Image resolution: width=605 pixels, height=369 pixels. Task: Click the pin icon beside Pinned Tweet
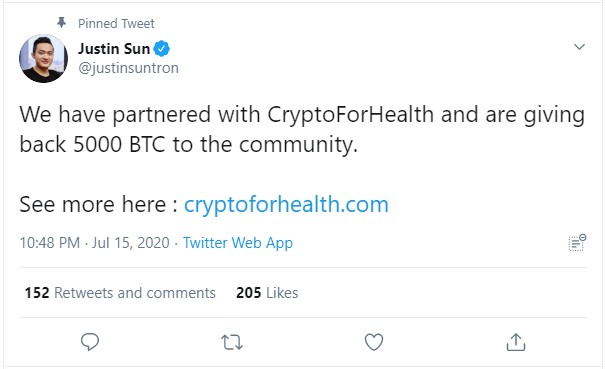pyautogui.click(x=61, y=23)
